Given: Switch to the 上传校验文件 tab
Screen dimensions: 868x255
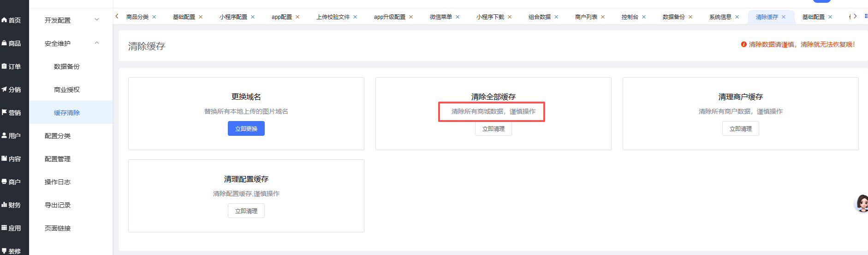Looking at the screenshot, I should tap(333, 17).
